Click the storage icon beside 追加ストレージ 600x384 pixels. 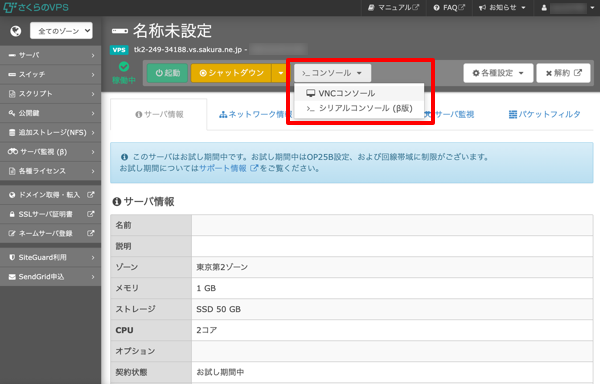coord(12,132)
